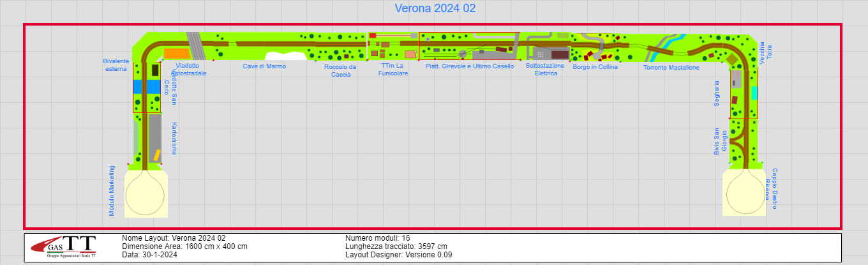Select the right return loop circle
The width and height of the screenshot is (868, 265).
[744, 194]
